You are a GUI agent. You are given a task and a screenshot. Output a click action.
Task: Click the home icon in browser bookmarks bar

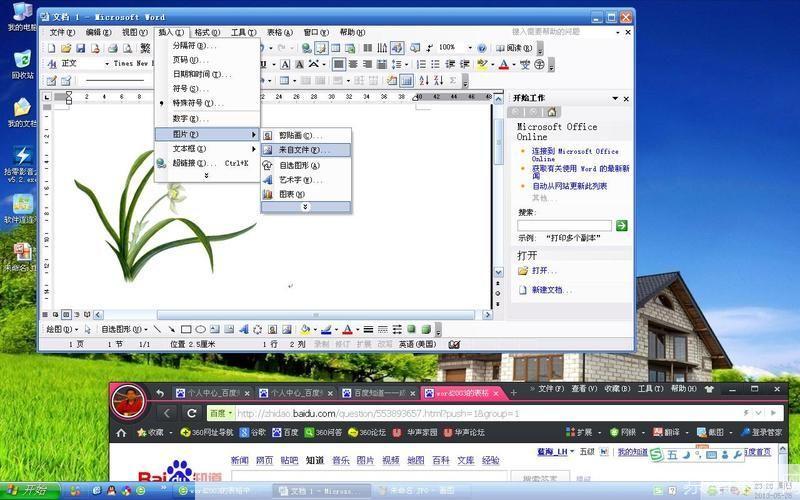point(121,433)
